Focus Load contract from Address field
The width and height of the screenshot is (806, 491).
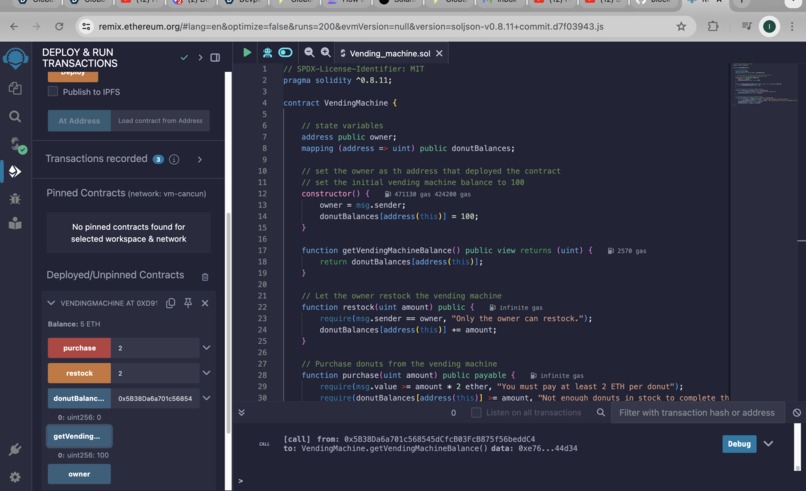(x=160, y=121)
